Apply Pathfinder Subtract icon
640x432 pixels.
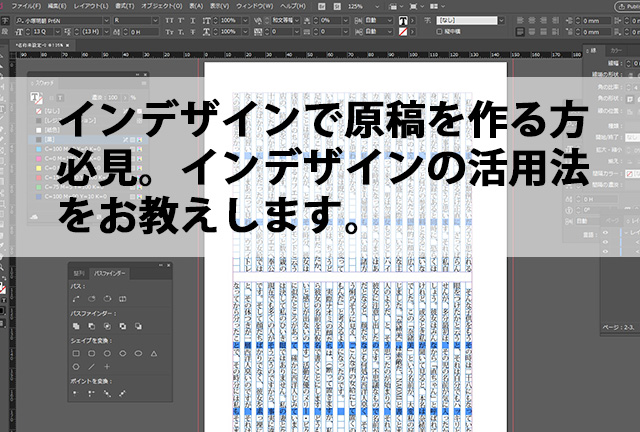pyautogui.click(x=91, y=326)
